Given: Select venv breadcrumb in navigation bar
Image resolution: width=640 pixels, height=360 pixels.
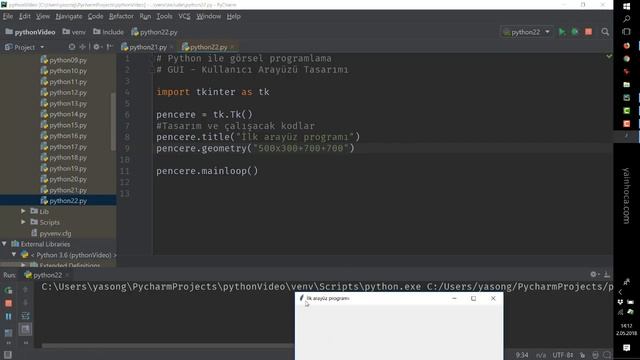Looking at the screenshot, I should point(74,32).
